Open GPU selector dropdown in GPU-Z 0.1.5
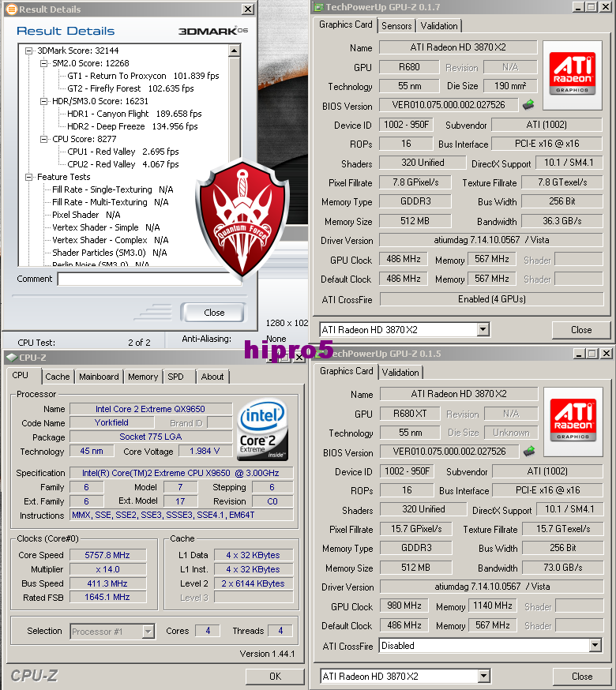 pyautogui.click(x=484, y=676)
